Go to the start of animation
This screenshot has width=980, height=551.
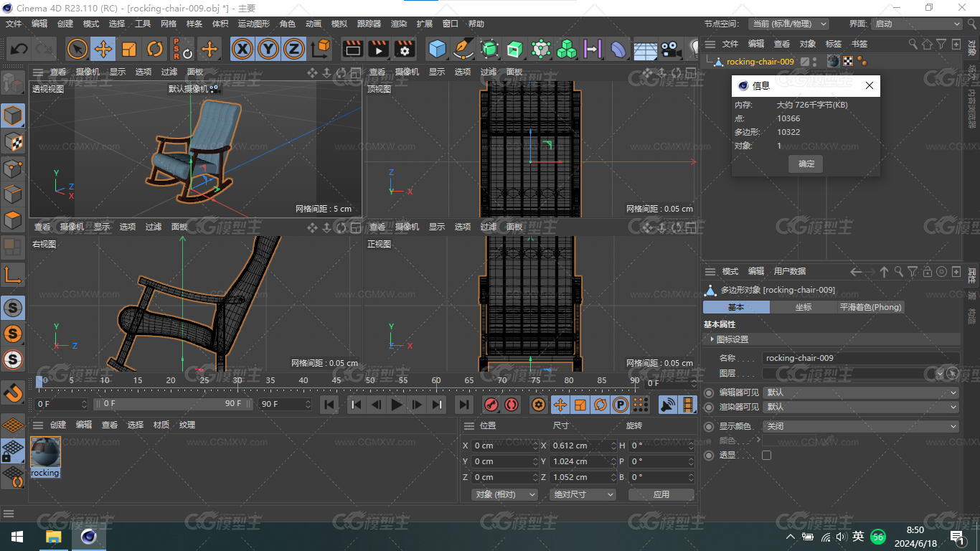point(329,405)
